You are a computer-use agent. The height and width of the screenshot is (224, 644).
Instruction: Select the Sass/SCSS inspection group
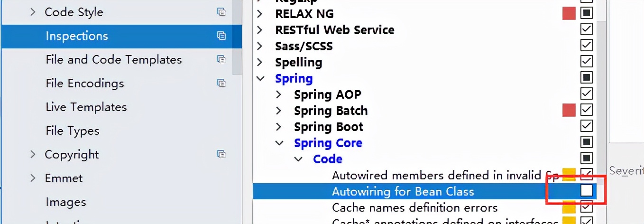[x=304, y=46]
